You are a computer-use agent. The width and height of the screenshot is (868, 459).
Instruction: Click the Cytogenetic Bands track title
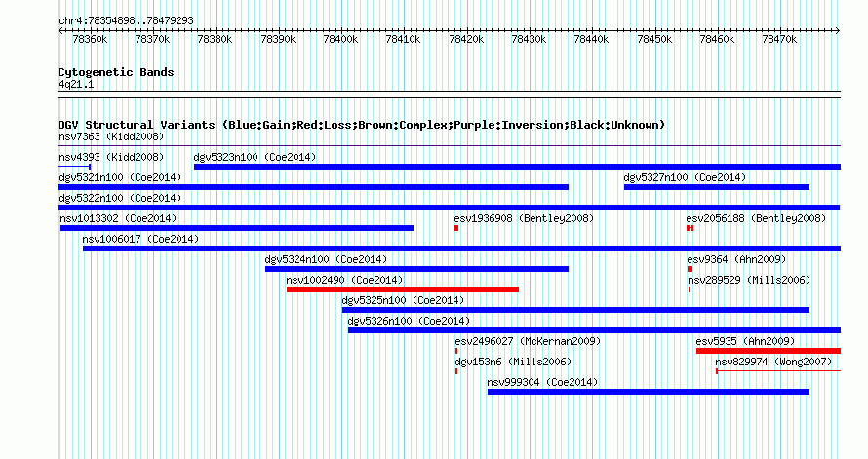(x=116, y=72)
